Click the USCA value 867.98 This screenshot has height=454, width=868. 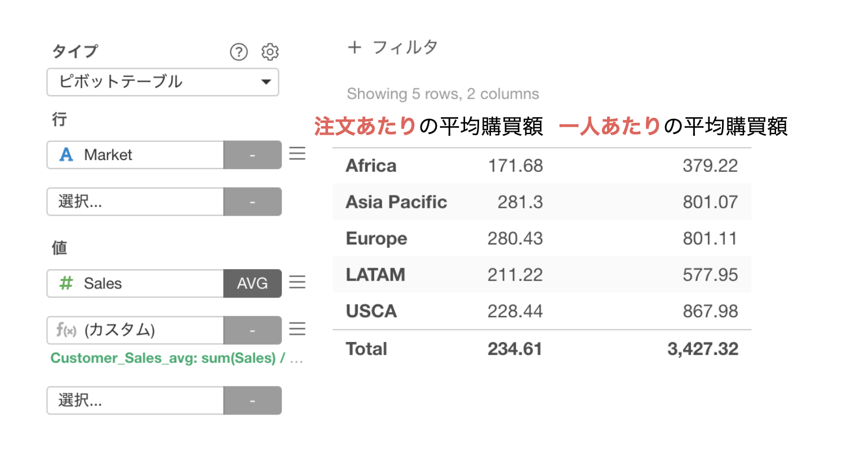710,311
